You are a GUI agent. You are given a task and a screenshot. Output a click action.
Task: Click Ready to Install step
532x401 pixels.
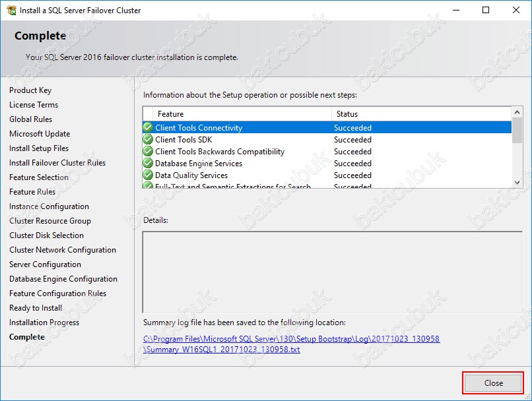[36, 308]
